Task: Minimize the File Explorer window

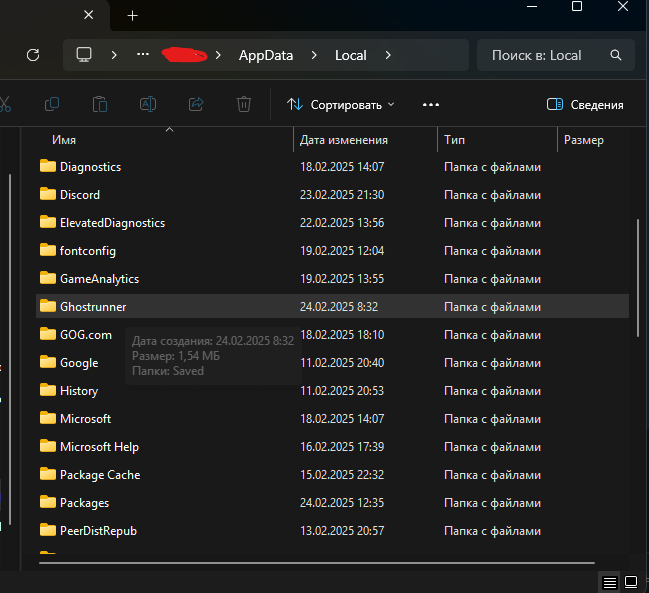Action: click(x=532, y=6)
